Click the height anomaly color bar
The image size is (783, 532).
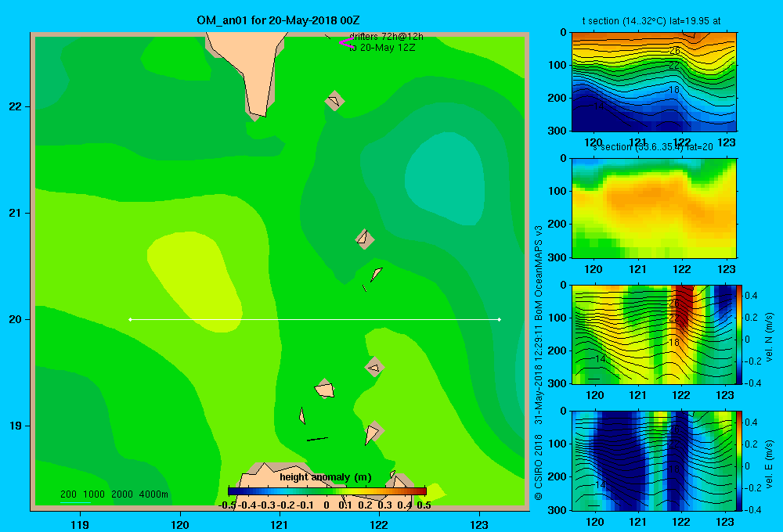327,491
